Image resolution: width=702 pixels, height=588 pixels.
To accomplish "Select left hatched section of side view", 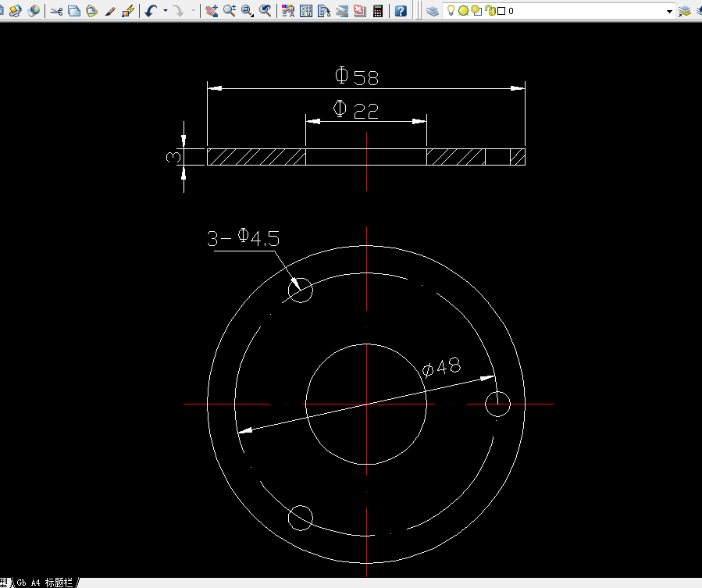I will [x=257, y=157].
